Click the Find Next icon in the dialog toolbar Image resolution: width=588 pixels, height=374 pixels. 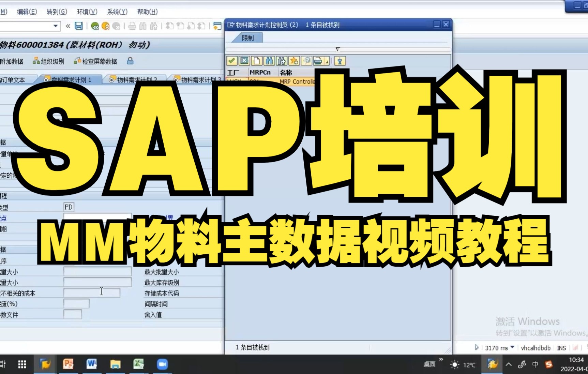(282, 61)
